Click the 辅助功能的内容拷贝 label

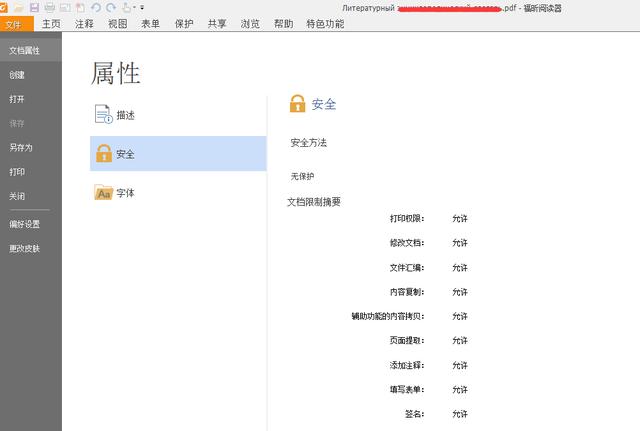pos(388,316)
